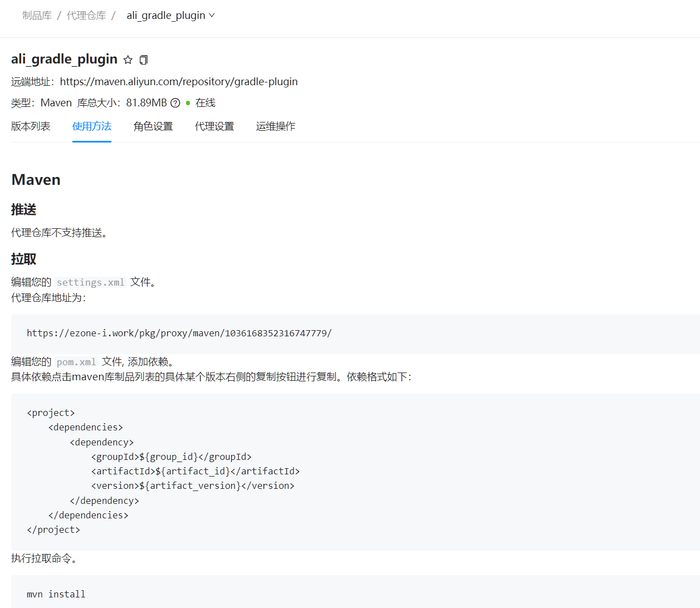Screen dimensions: 700x608
Task: Switch to the 版本列表 tab
Action: coord(31,126)
